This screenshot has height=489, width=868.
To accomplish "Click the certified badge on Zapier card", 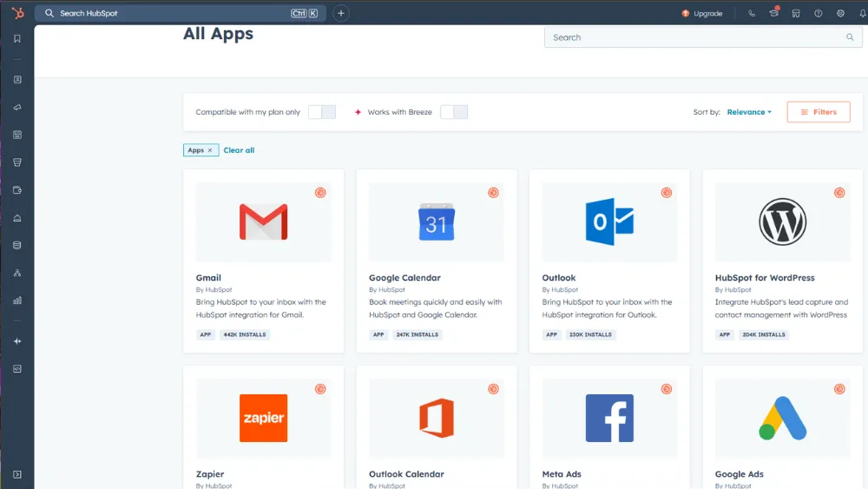I will (x=320, y=389).
